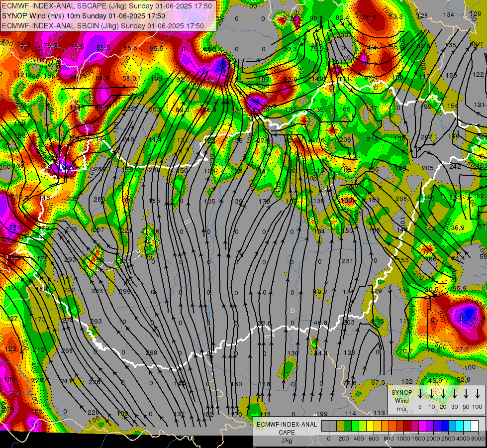The image size is (487, 448).
Task: Click the map value 231
Action: (x=347, y=261)
